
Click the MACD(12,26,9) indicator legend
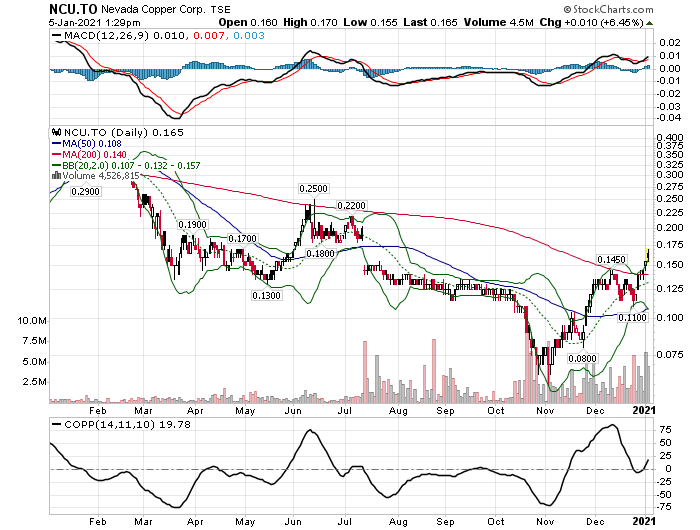tap(118, 36)
